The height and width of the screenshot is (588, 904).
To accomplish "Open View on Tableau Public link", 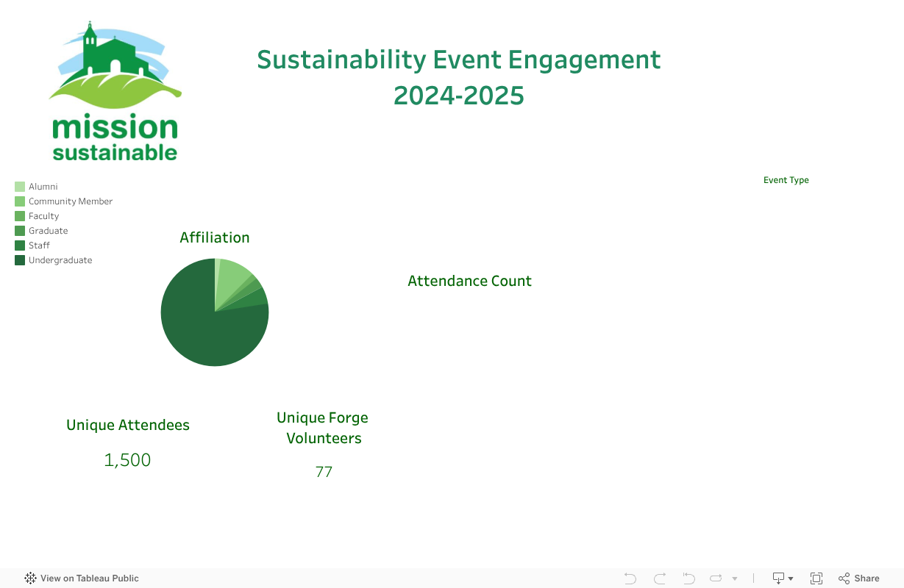I will point(82,578).
